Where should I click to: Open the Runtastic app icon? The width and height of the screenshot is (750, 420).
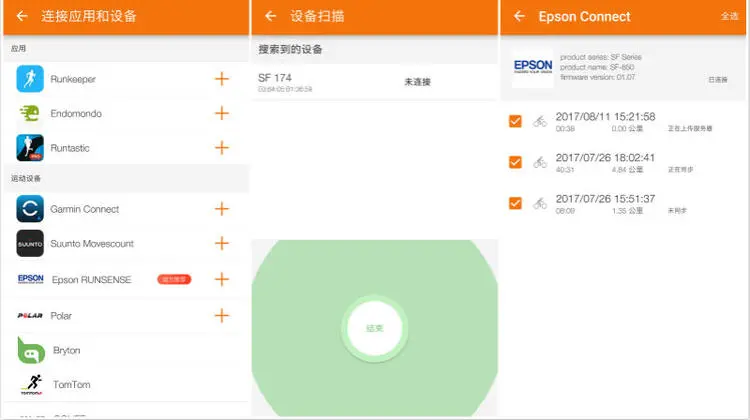point(30,148)
